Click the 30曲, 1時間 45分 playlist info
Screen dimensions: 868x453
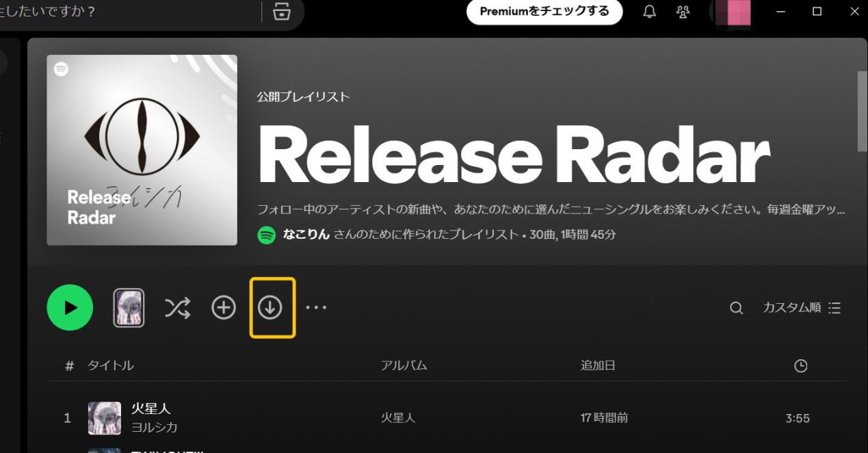coord(573,235)
